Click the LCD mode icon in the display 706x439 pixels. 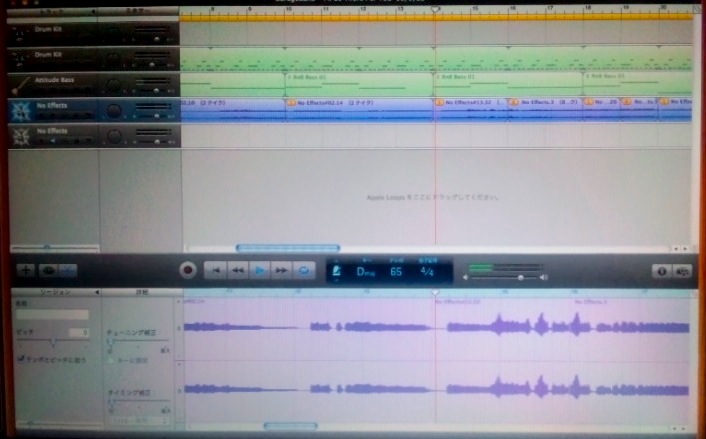tap(336, 271)
